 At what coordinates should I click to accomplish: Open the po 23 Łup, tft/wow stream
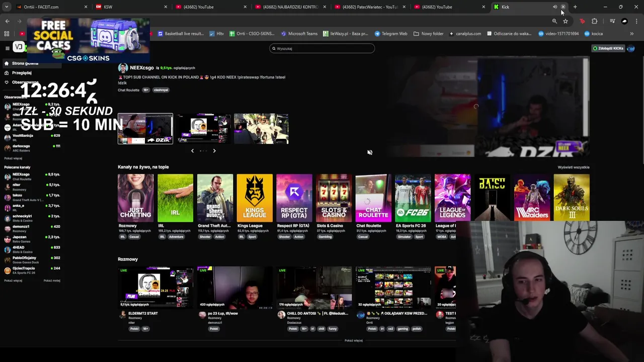coord(235,287)
